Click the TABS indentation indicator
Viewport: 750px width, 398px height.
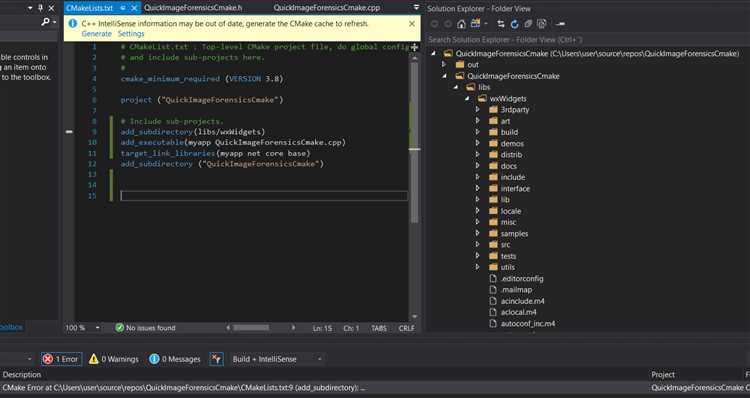(379, 329)
